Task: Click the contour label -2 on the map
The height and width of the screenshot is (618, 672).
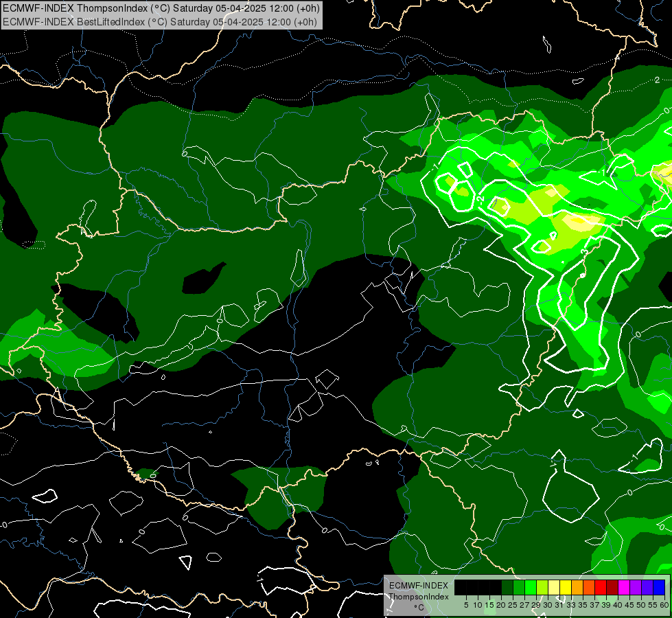Action: pyautogui.click(x=480, y=199)
